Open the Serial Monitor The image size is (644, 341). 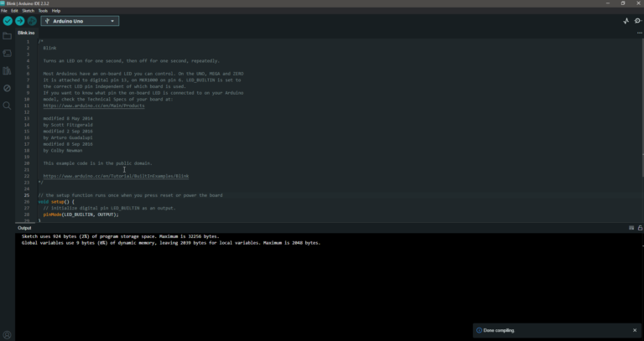(x=637, y=21)
